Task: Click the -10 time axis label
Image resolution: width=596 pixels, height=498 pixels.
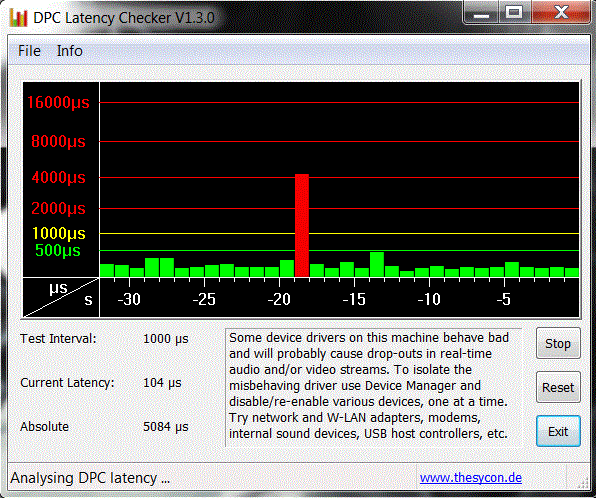Action: click(x=429, y=300)
